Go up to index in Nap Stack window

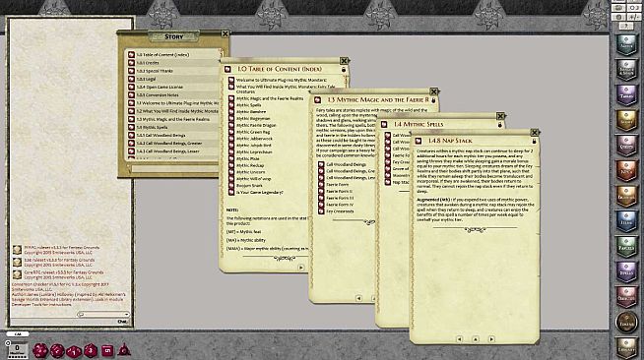476,339
